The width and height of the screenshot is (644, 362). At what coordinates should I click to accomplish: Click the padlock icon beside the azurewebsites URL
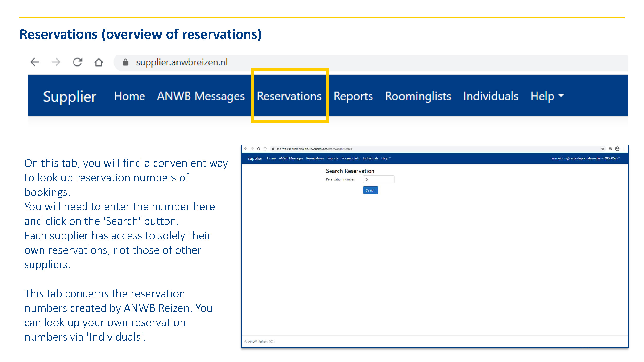[273, 149]
